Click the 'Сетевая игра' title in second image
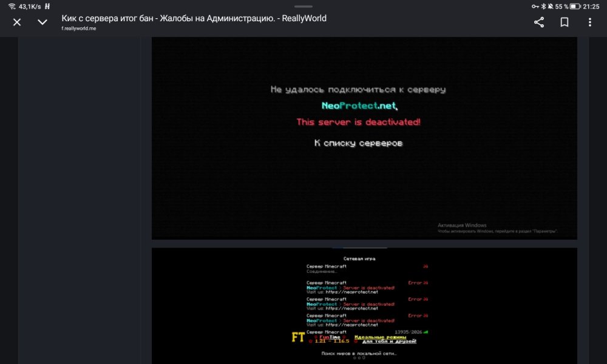This screenshot has width=607, height=364. (x=359, y=259)
